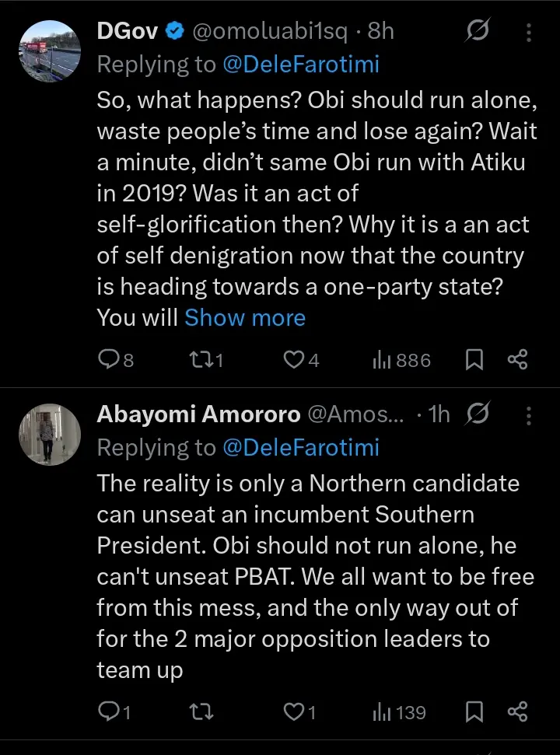This screenshot has width=560, height=755.
Task: Bookmark DGov's tweet
Action: point(474,359)
